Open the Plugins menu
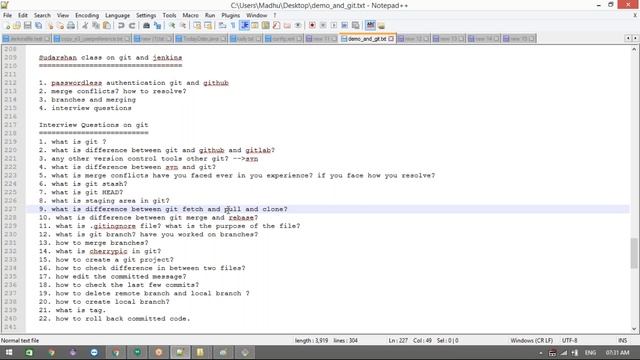The image size is (640, 360). click(231, 15)
